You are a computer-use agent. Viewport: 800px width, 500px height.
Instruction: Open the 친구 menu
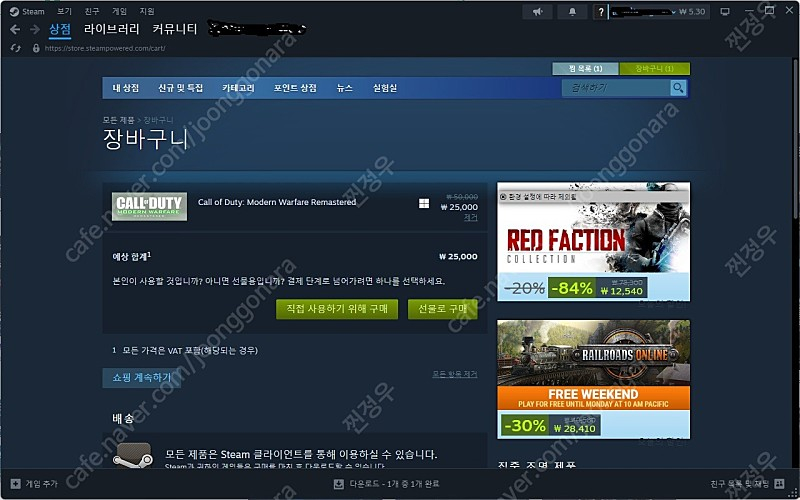(92, 11)
